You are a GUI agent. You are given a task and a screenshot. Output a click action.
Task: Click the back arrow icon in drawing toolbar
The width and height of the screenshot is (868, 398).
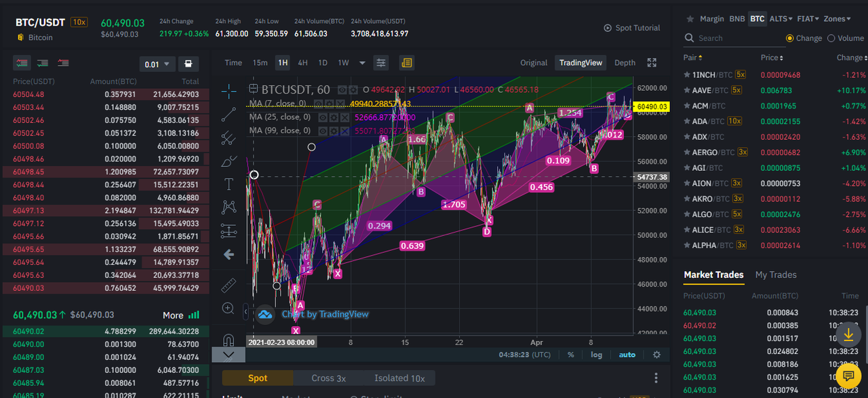[229, 255]
